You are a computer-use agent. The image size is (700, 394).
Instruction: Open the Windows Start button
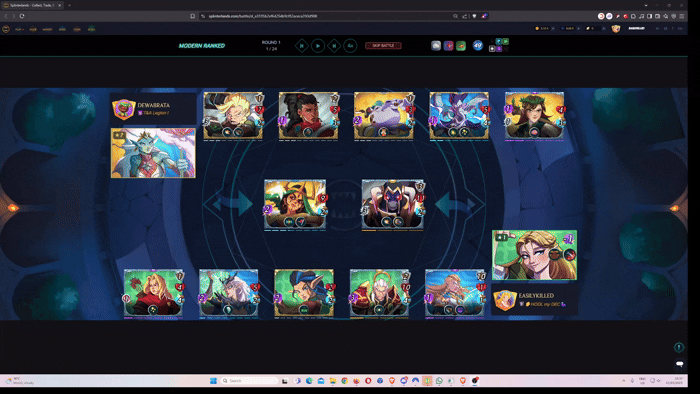tap(213, 381)
